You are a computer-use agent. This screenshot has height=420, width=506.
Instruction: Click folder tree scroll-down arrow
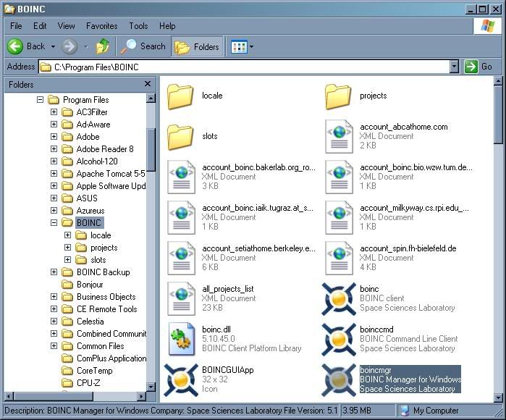point(151,387)
